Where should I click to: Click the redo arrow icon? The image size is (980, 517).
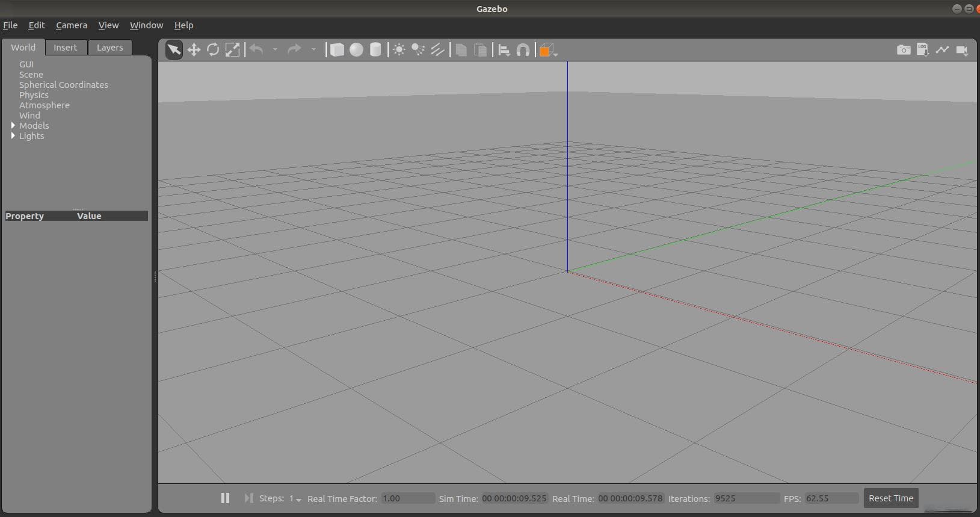tap(294, 49)
